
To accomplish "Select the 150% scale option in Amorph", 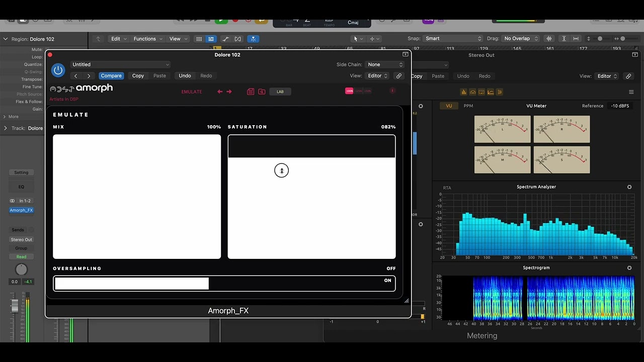I will pos(368,91).
